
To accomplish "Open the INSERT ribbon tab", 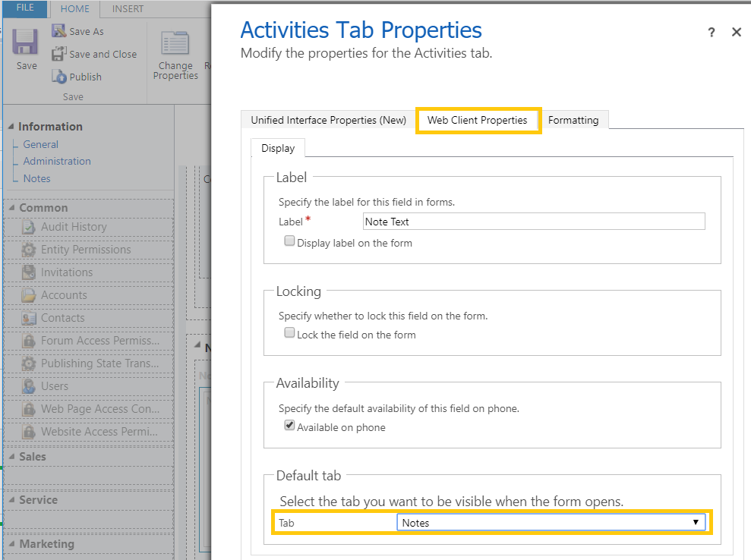I will [x=126, y=9].
